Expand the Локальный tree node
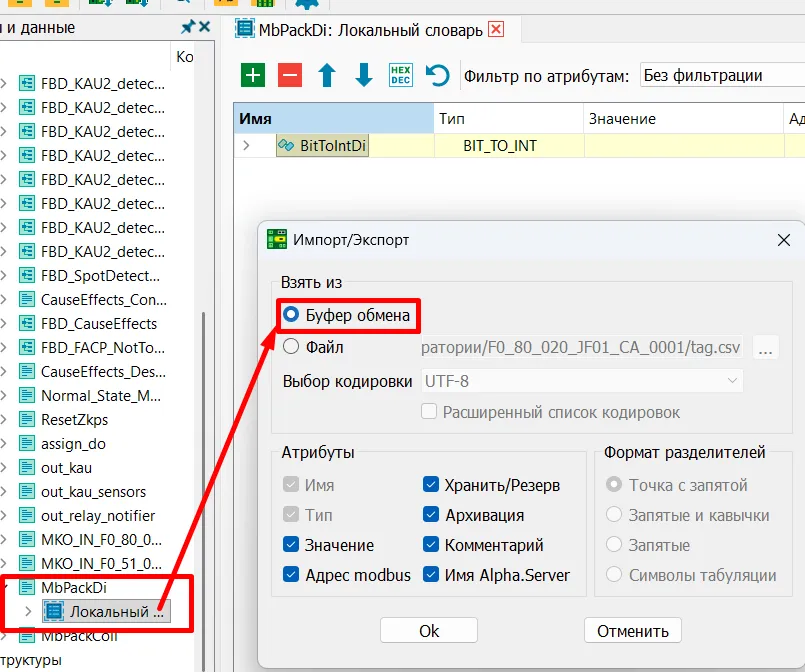 tap(28, 611)
